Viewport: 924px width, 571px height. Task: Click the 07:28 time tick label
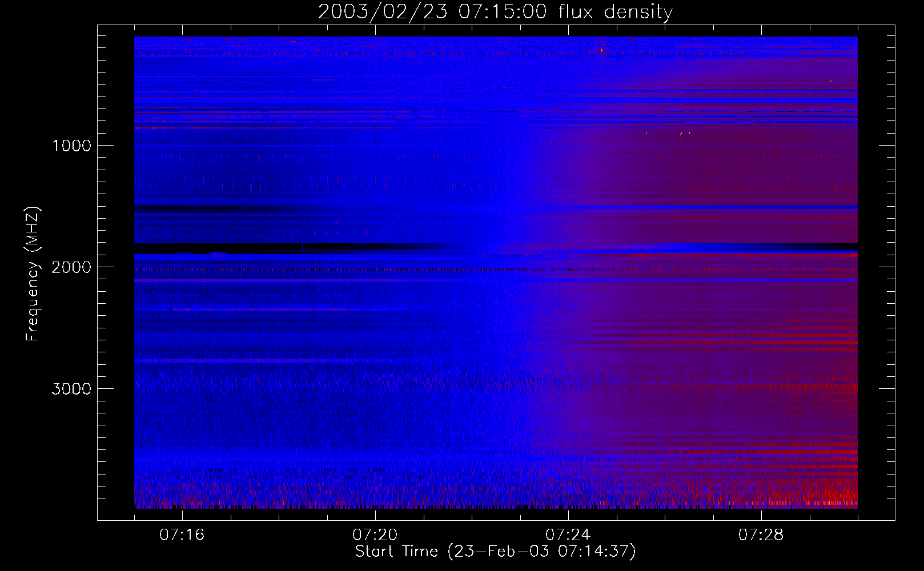click(x=761, y=535)
